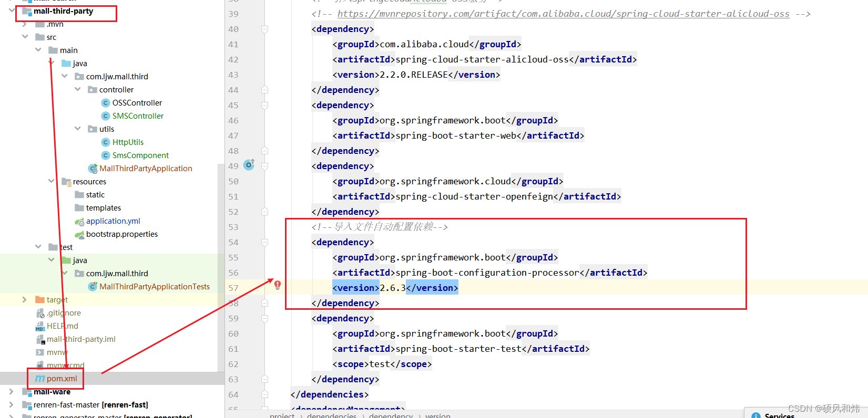Open the mvnrepository alicloud-oss link
This screenshot has height=418, width=868.
563,14
